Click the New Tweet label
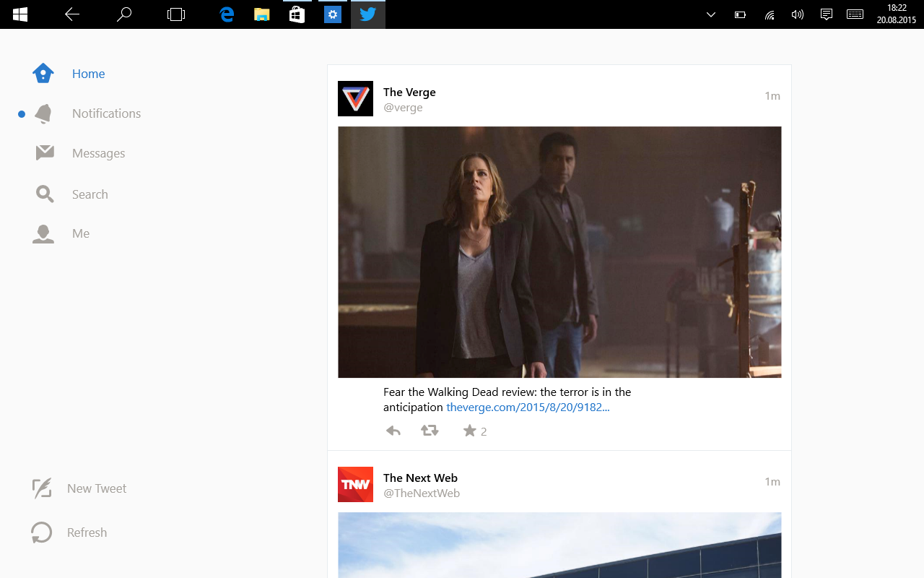The width and height of the screenshot is (924, 578). click(97, 488)
